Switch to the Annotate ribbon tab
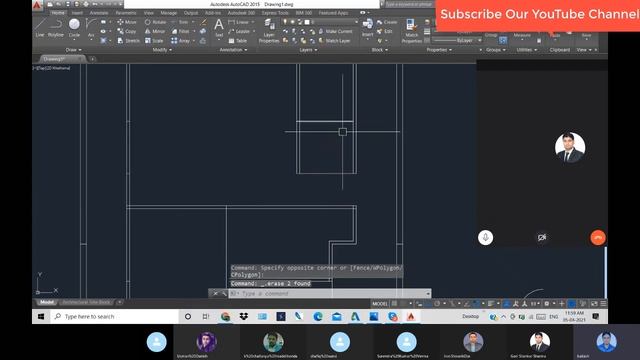 (99, 13)
